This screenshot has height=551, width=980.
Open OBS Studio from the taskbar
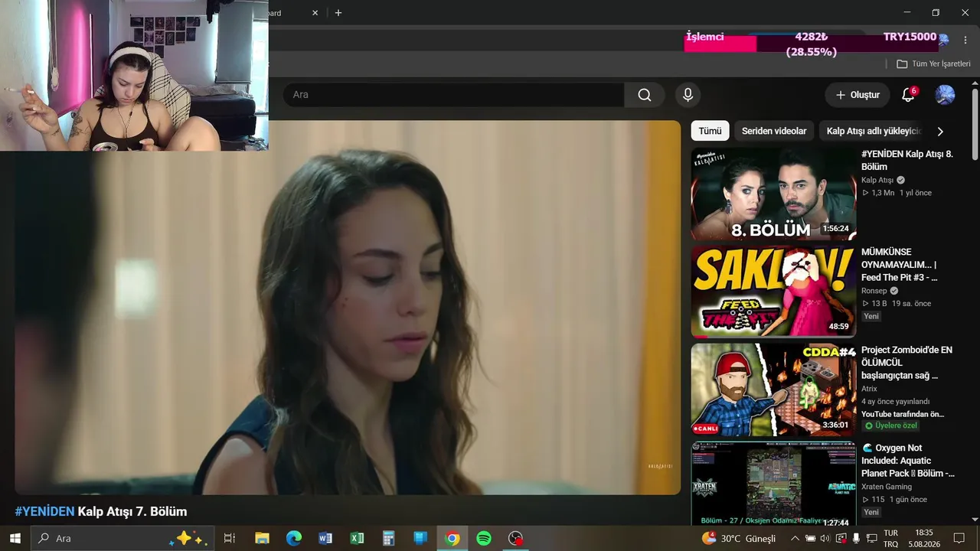(x=516, y=538)
